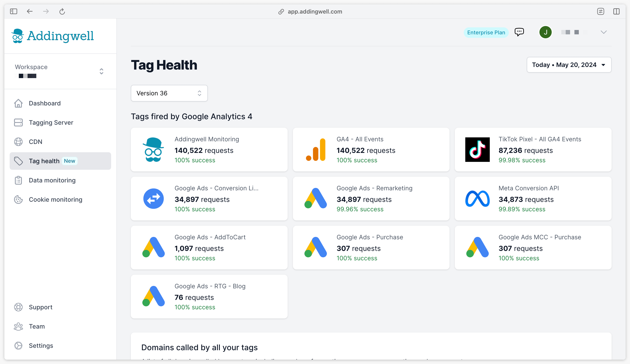This screenshot has height=364, width=630.
Task: Click the Support lifebuoy icon
Action: (18, 307)
